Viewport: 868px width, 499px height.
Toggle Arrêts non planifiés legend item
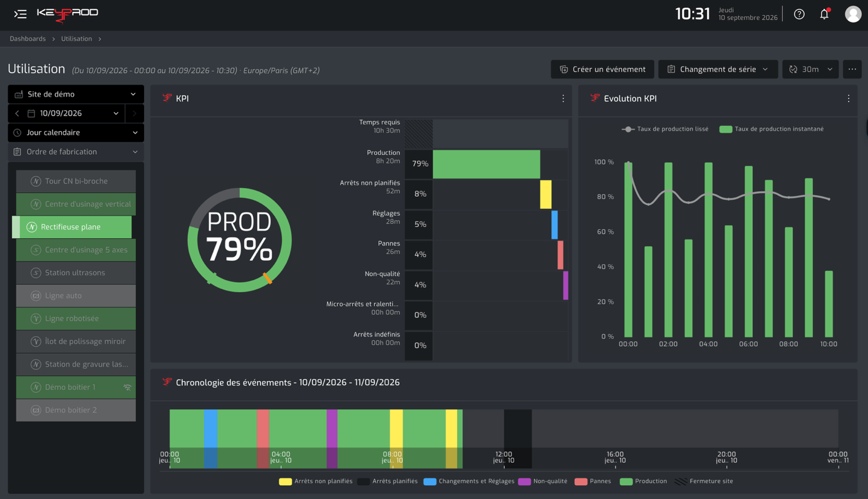point(316,481)
